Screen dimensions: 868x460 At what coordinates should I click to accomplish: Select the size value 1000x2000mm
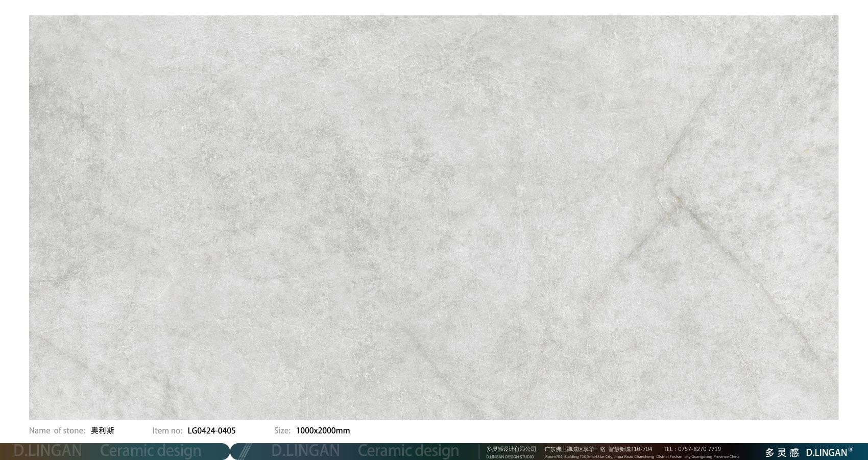pyautogui.click(x=323, y=430)
